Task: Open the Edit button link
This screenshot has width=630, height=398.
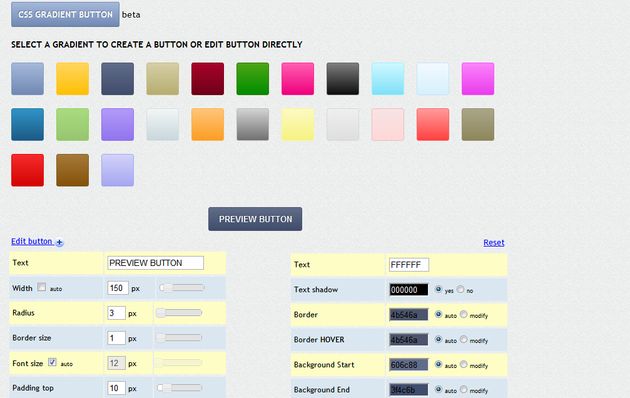Action: (32, 241)
